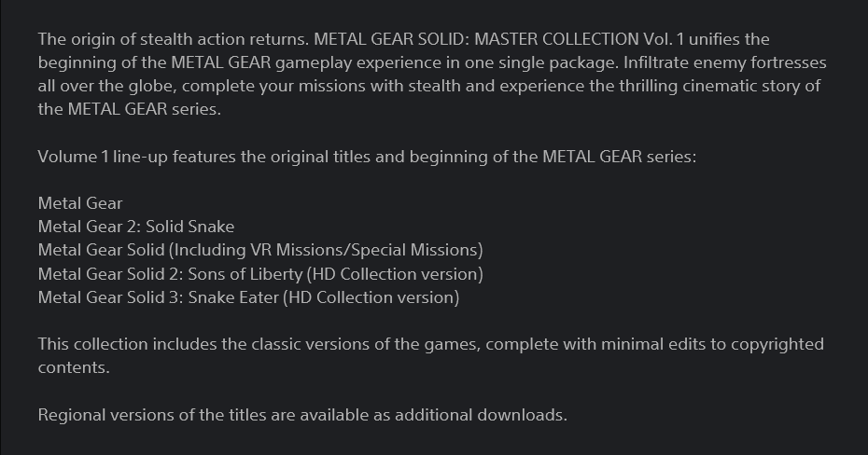Click 'METAL GEAR SOLID: MASTER COLLECTION Vol. 1' text
The image size is (868, 455).
498,39
